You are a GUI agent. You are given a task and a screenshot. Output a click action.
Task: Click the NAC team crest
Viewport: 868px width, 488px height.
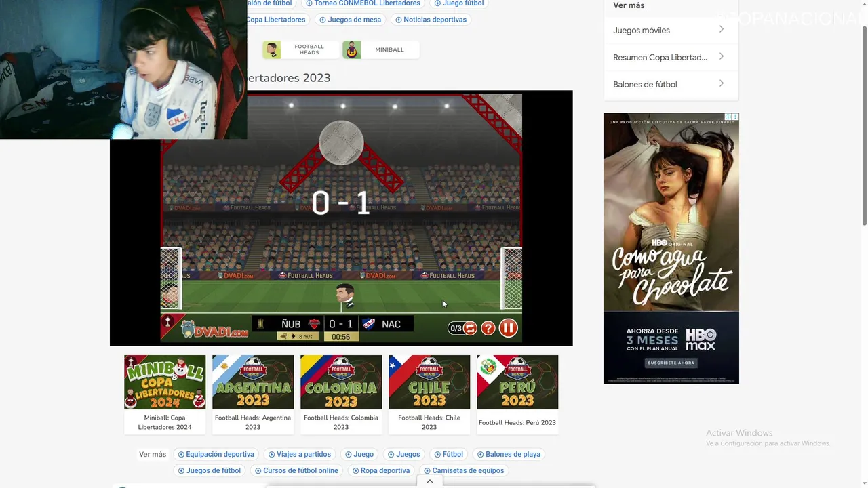(369, 324)
